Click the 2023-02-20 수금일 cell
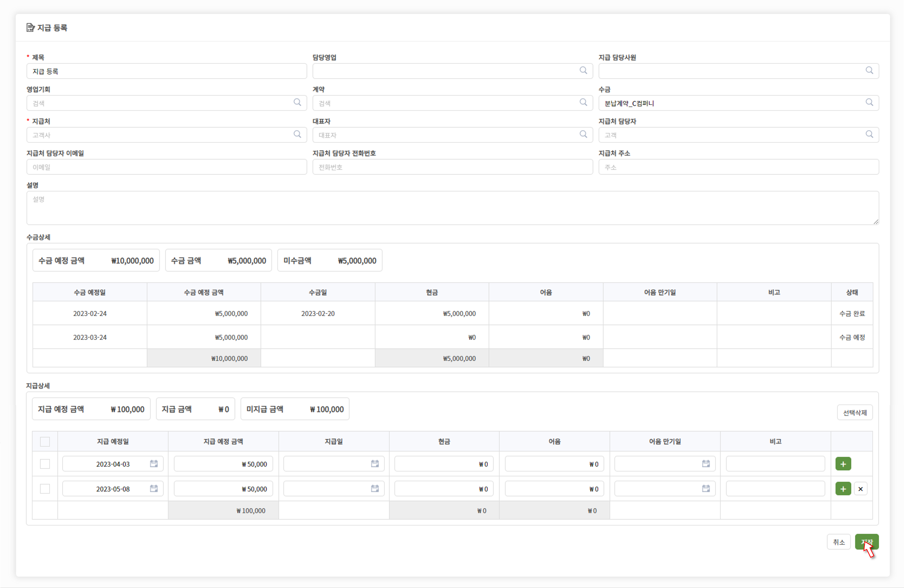This screenshot has width=904, height=588. (x=318, y=314)
